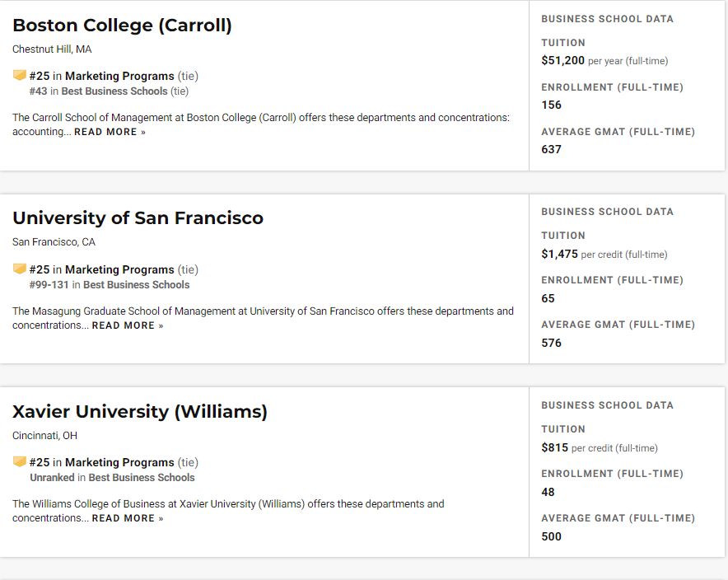
Task: Select Marketing Programs under University of San Francisco
Action: (119, 269)
